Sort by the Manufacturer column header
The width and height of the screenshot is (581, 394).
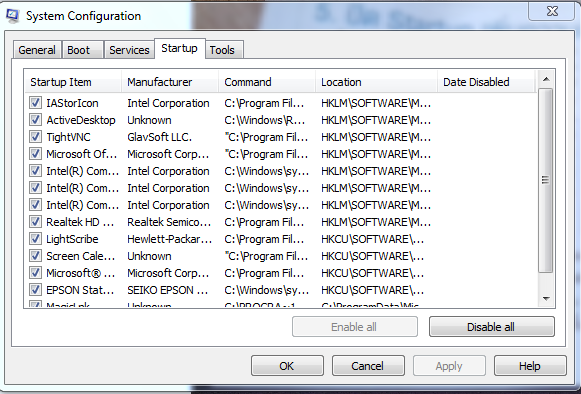pyautogui.click(x=170, y=82)
